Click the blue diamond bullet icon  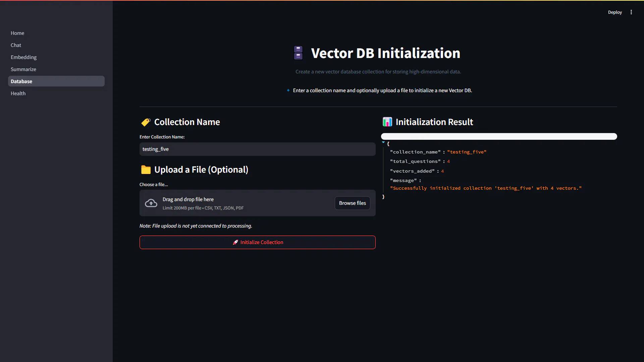point(288,90)
